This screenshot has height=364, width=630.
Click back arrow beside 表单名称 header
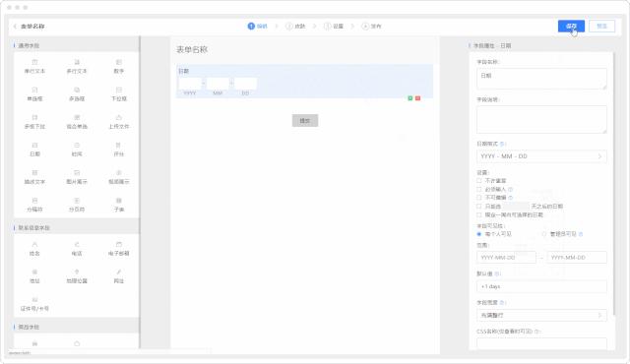pyautogui.click(x=16, y=27)
